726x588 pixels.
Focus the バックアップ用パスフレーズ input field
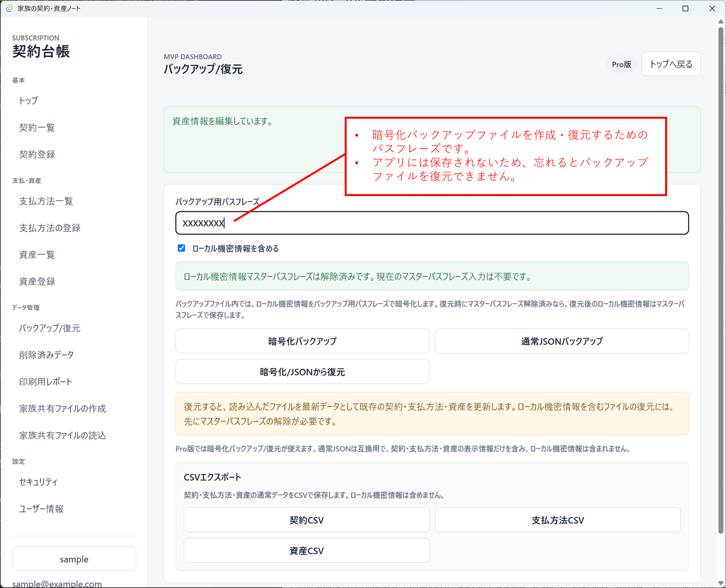tap(432, 223)
